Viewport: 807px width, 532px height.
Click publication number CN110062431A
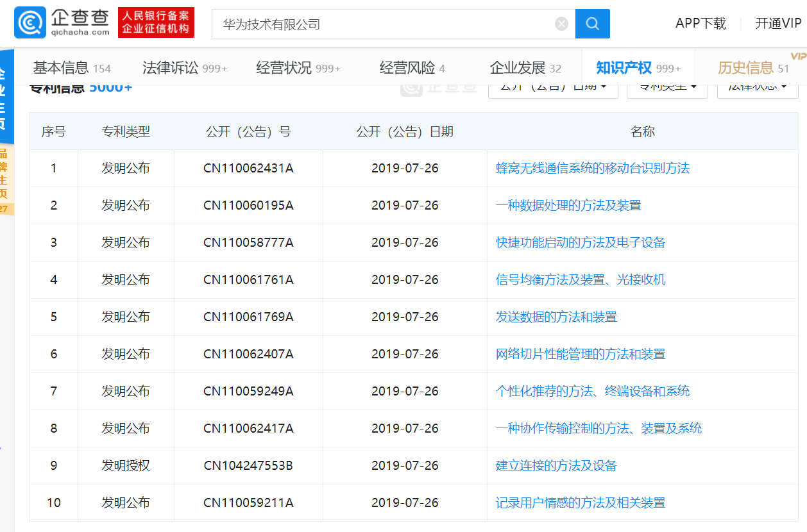[x=248, y=168]
